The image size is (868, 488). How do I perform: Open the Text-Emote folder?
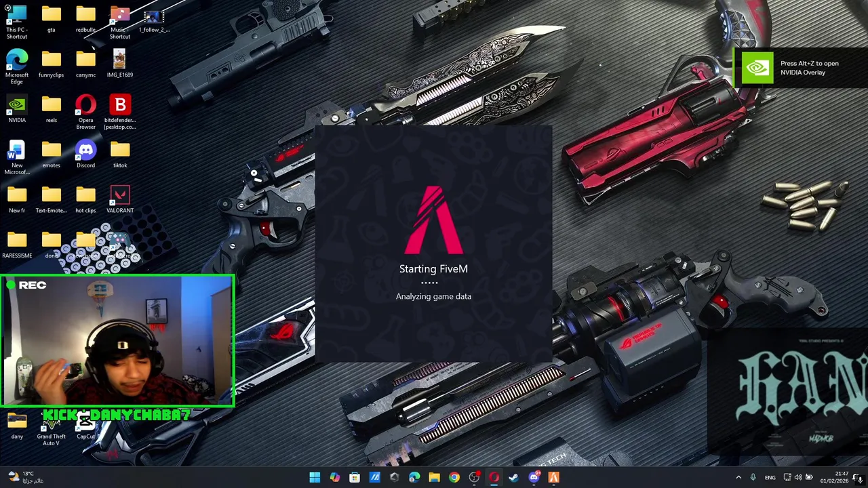[52, 200]
